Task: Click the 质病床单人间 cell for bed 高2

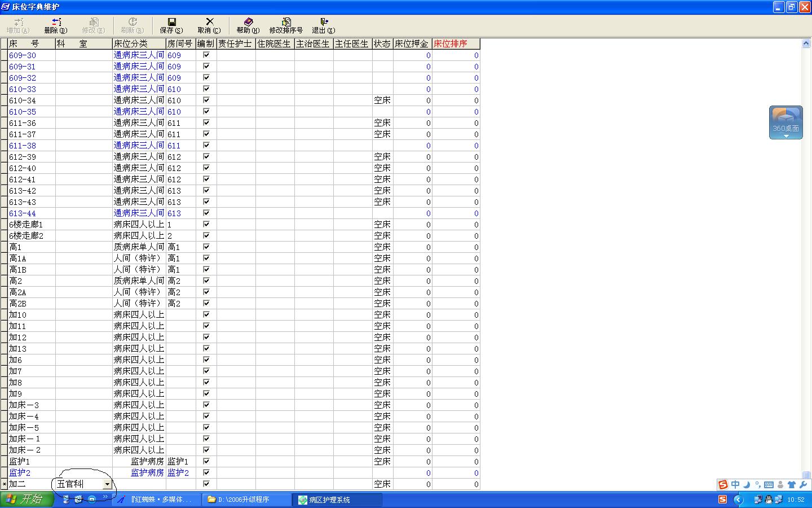Action: tap(139, 281)
